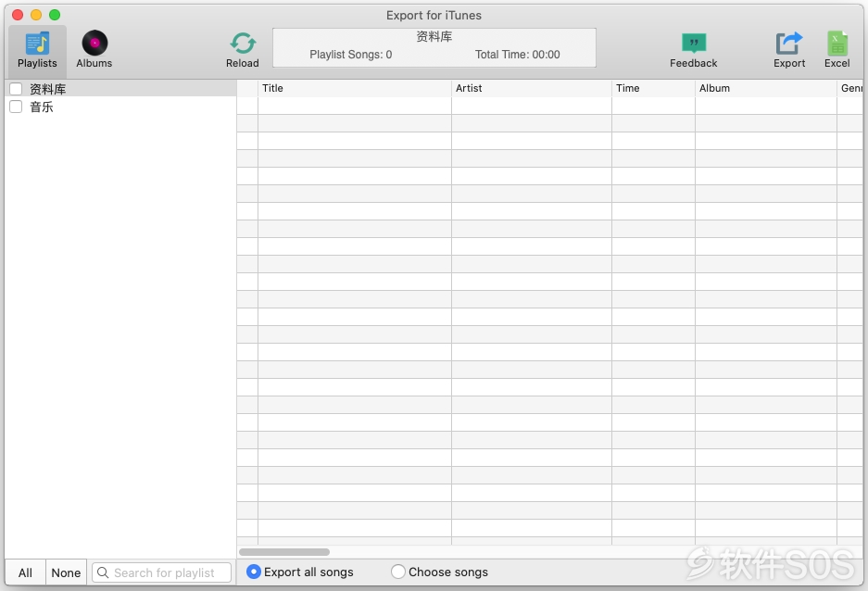Open the Feedback dialog
The width and height of the screenshot is (868, 591).
coord(693,51)
